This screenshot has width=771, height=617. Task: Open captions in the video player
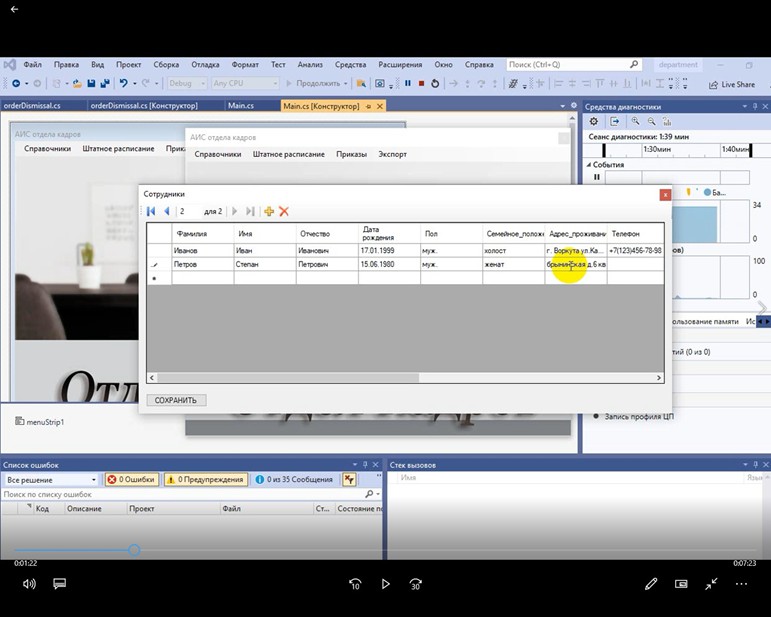tap(59, 584)
